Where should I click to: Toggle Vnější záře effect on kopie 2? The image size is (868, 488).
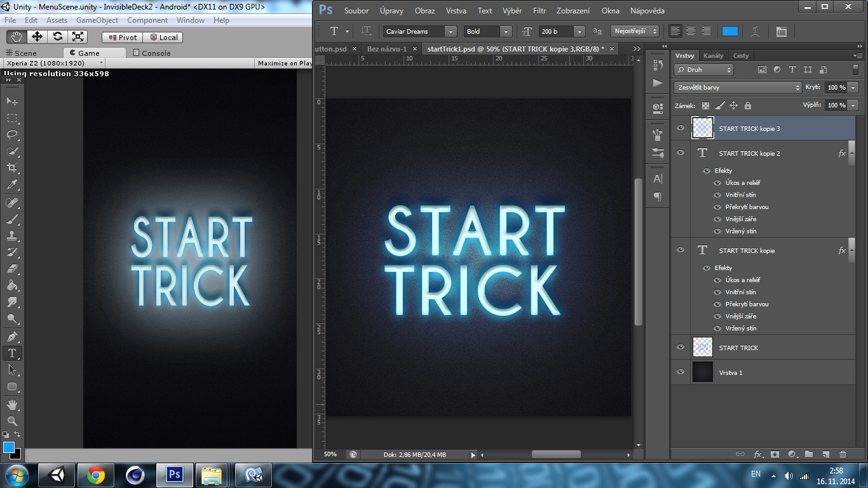(x=717, y=219)
